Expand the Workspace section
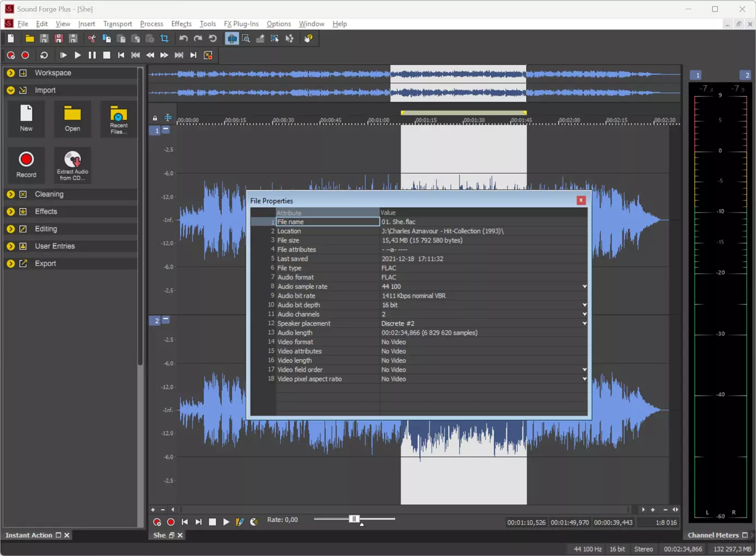The image size is (756, 556). [x=11, y=73]
